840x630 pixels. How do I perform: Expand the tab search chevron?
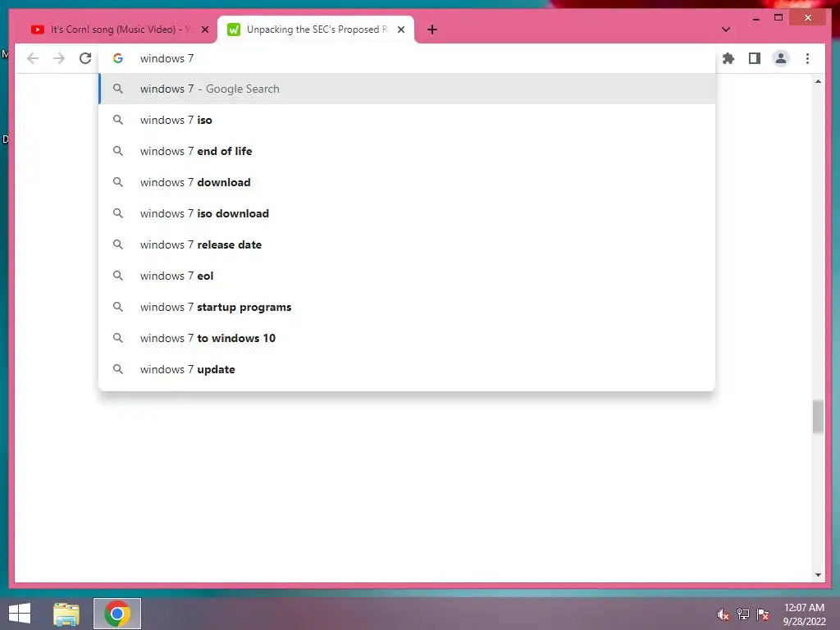(726, 30)
